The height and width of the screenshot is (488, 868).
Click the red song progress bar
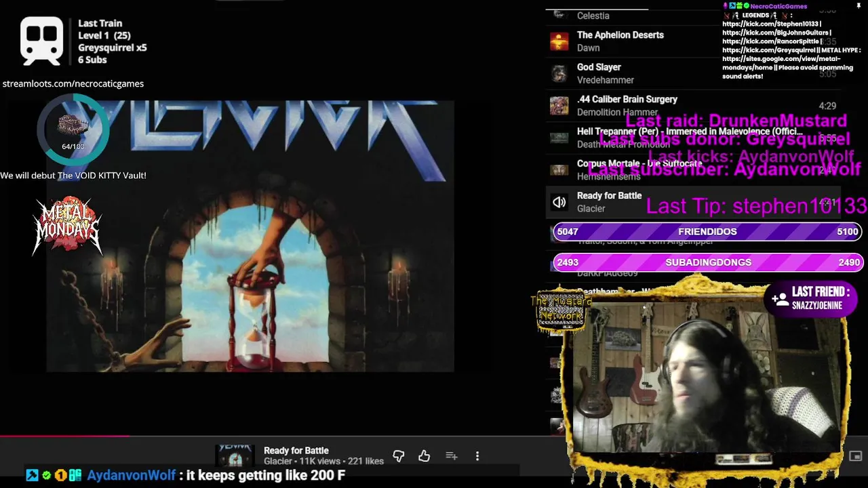[x=64, y=436]
